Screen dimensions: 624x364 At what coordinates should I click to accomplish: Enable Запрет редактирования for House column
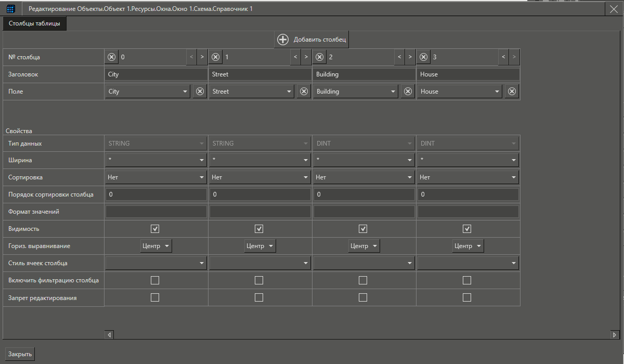point(467,297)
